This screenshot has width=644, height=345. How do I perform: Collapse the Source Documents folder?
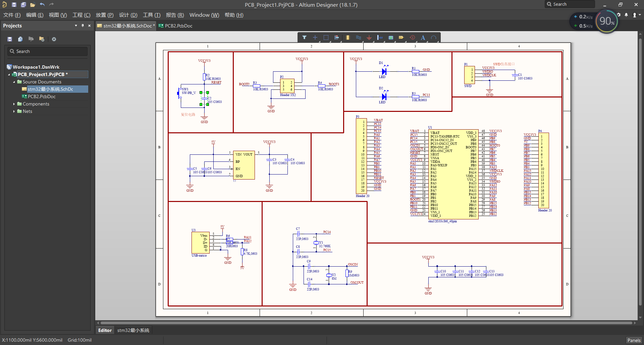(x=14, y=82)
